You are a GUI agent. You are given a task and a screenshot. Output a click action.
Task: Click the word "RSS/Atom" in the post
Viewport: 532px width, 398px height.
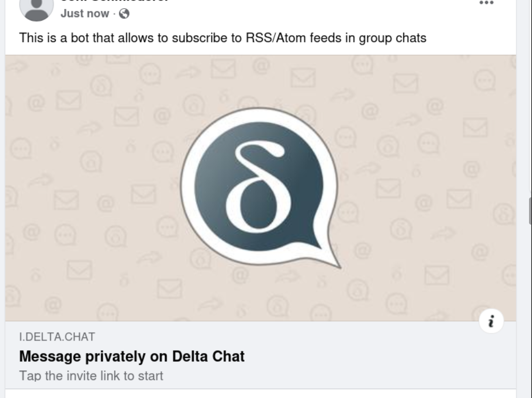click(x=275, y=38)
